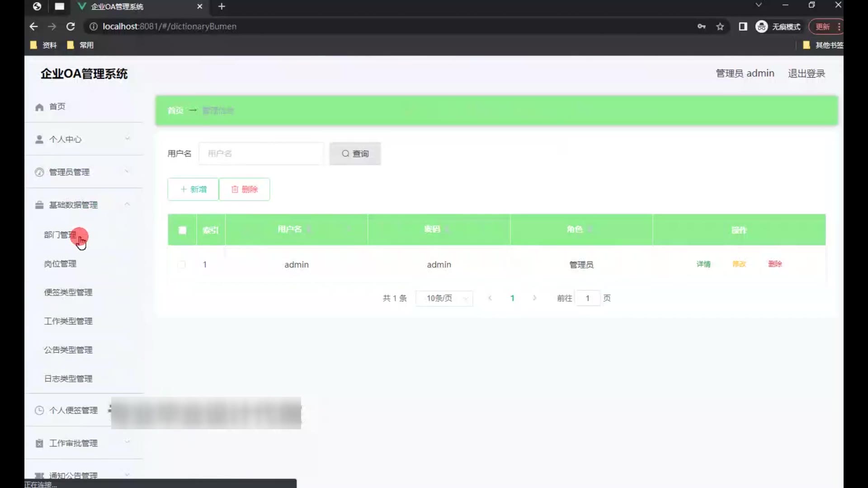Click the briefcase icon for 基础数据管理
This screenshot has width=868, height=488.
point(39,205)
